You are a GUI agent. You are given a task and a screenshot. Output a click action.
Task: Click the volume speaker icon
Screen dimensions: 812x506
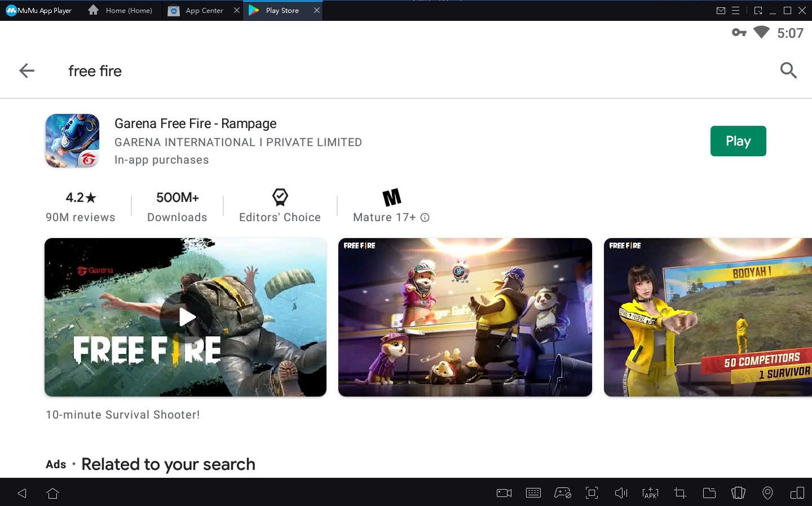point(621,493)
